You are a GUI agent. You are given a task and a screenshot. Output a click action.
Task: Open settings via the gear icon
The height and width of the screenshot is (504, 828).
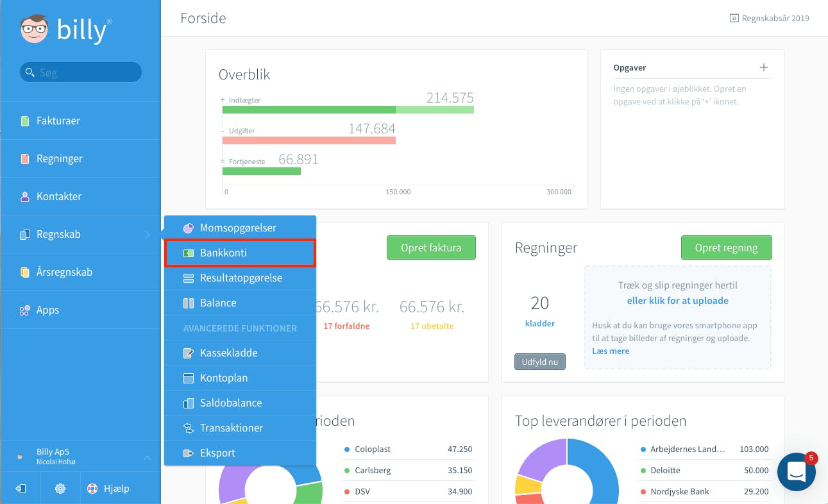click(x=60, y=489)
